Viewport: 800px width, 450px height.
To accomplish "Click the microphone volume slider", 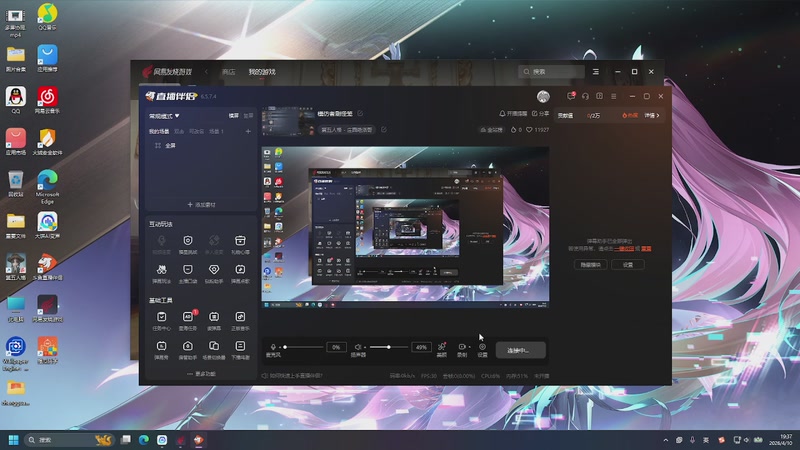I will [304, 347].
